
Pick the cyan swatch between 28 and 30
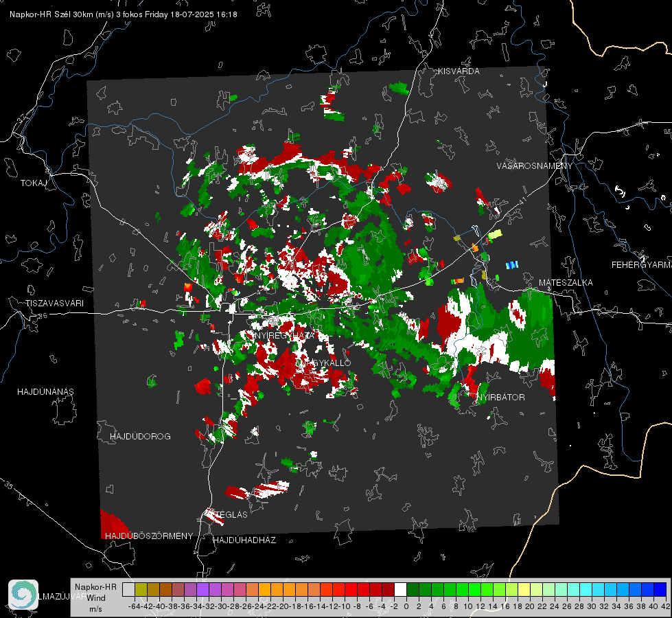tap(586, 589)
